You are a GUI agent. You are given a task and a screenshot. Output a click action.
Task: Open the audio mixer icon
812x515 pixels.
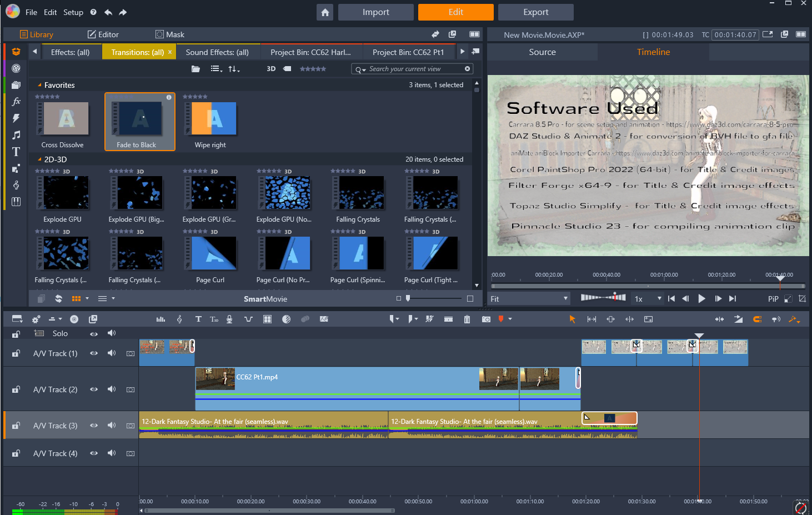(x=161, y=319)
